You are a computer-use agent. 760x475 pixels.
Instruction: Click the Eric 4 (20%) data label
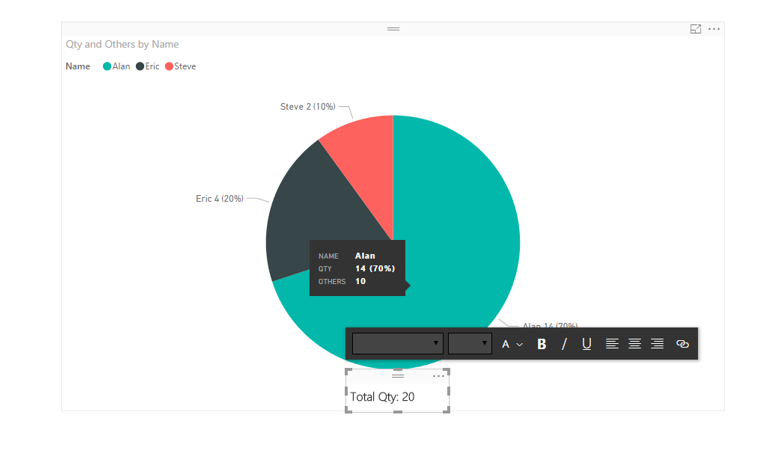[x=220, y=199]
